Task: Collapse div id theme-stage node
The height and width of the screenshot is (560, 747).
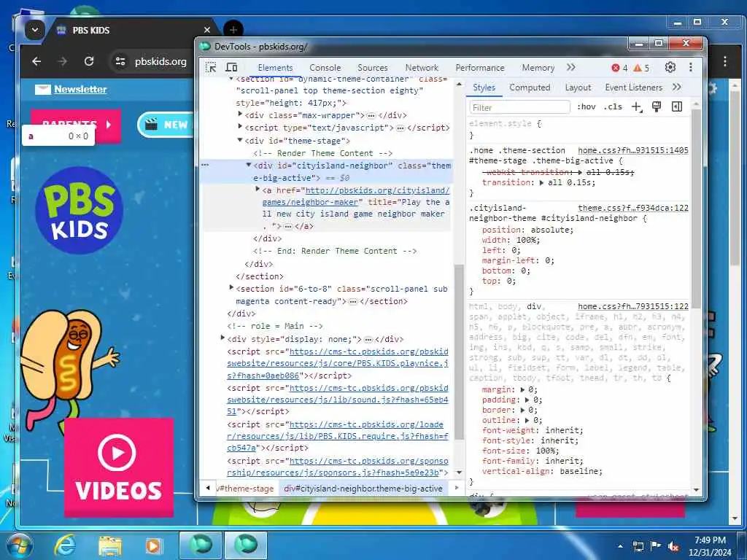Action: (x=240, y=140)
